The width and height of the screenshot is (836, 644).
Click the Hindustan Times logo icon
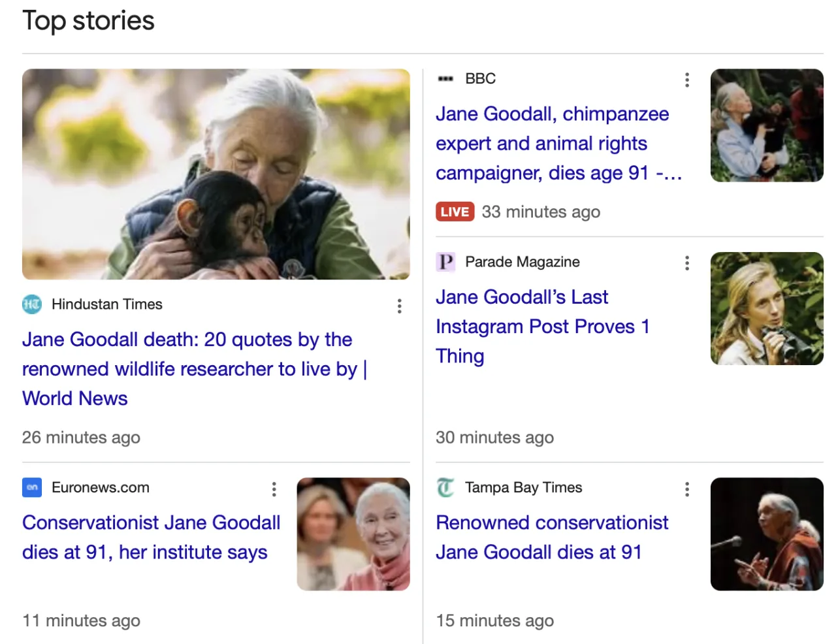(x=32, y=304)
